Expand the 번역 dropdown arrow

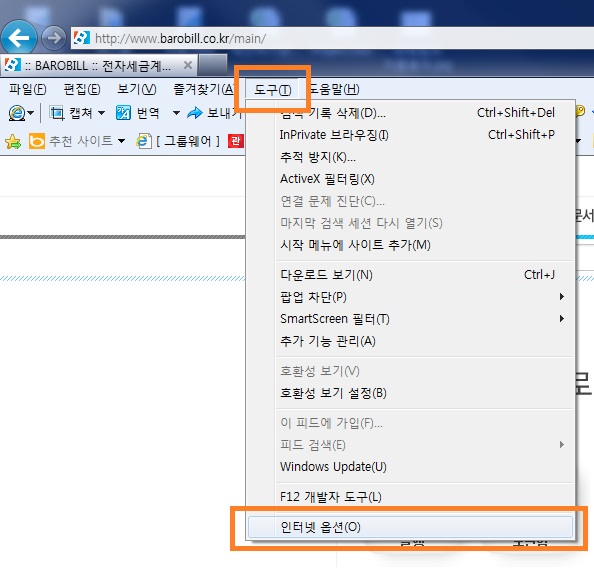176,113
